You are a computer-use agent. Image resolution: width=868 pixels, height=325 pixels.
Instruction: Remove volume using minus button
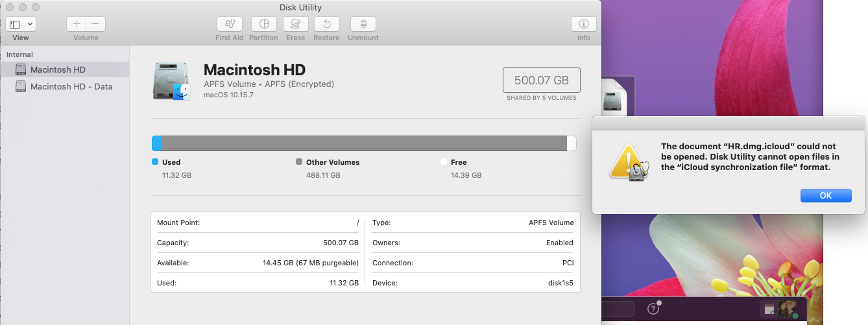(95, 24)
